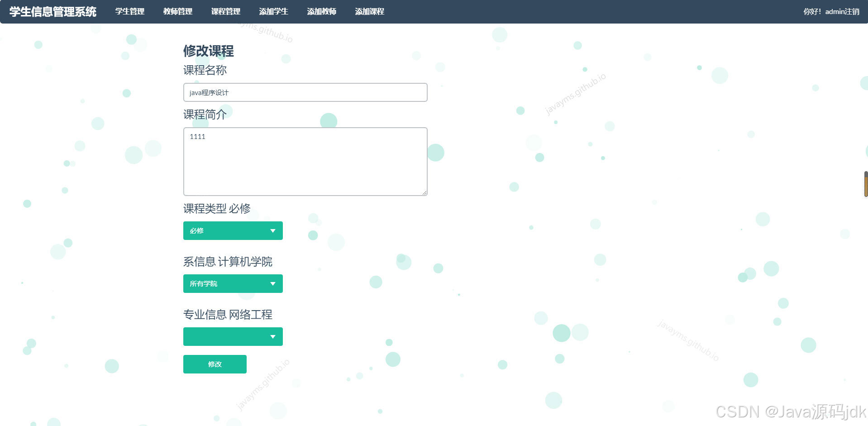Screen dimensions: 868x426
Task: Click the textarea resize handle corner
Action: click(424, 193)
